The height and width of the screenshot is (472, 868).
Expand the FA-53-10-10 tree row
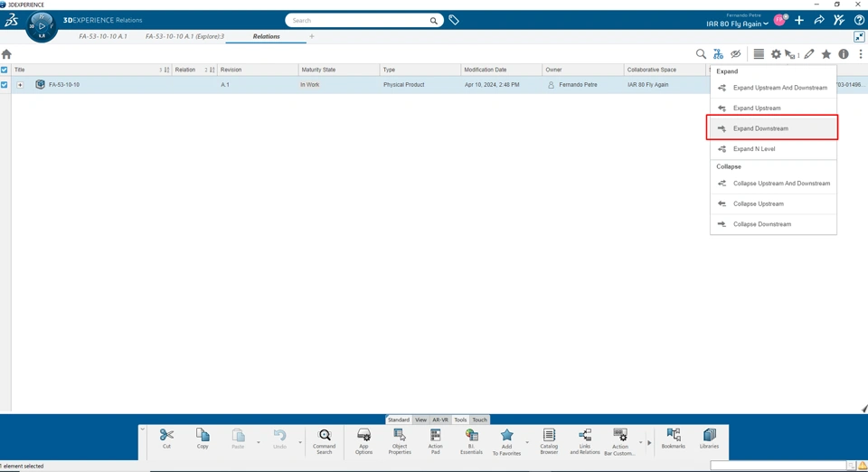pyautogui.click(x=20, y=85)
